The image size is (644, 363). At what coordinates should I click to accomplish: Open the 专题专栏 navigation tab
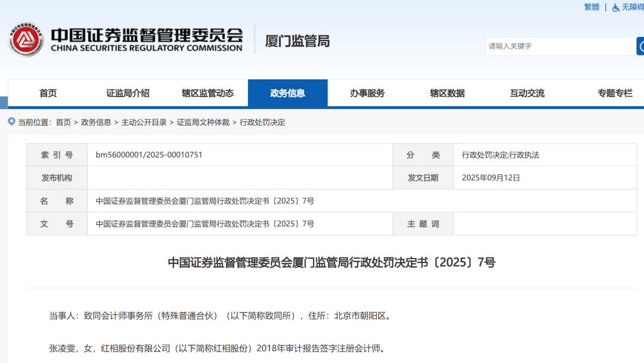[615, 93]
